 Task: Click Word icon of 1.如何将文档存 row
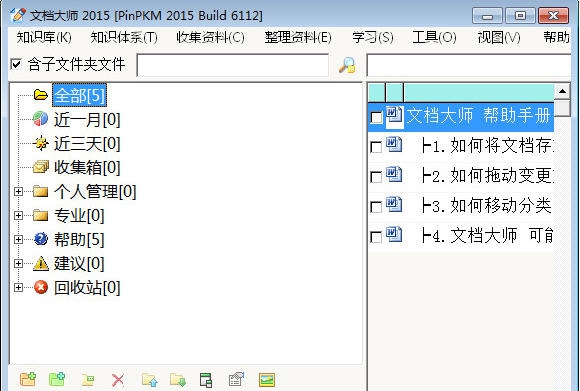click(394, 145)
